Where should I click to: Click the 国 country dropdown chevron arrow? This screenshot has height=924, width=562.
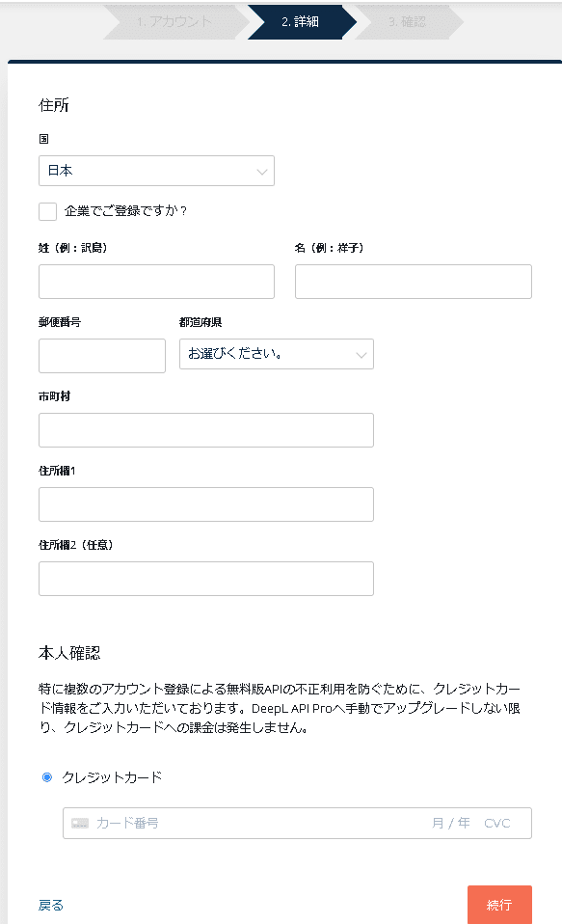tap(261, 172)
